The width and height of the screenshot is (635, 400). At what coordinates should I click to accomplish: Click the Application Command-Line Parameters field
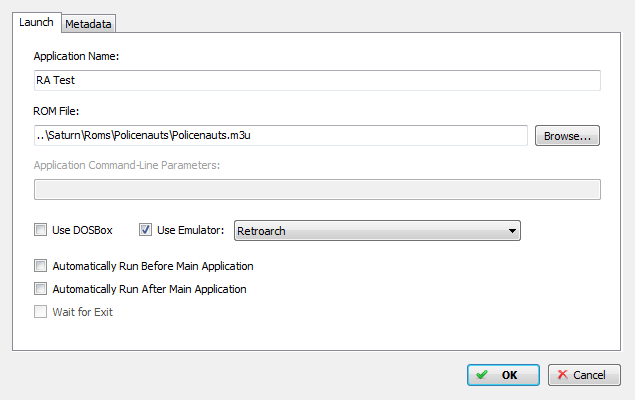pyautogui.click(x=317, y=189)
